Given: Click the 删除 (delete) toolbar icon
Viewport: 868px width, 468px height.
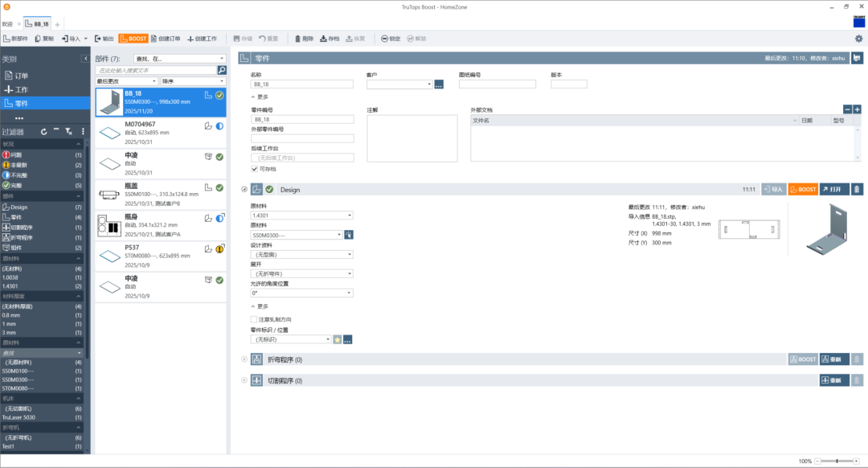Looking at the screenshot, I should tap(304, 39).
